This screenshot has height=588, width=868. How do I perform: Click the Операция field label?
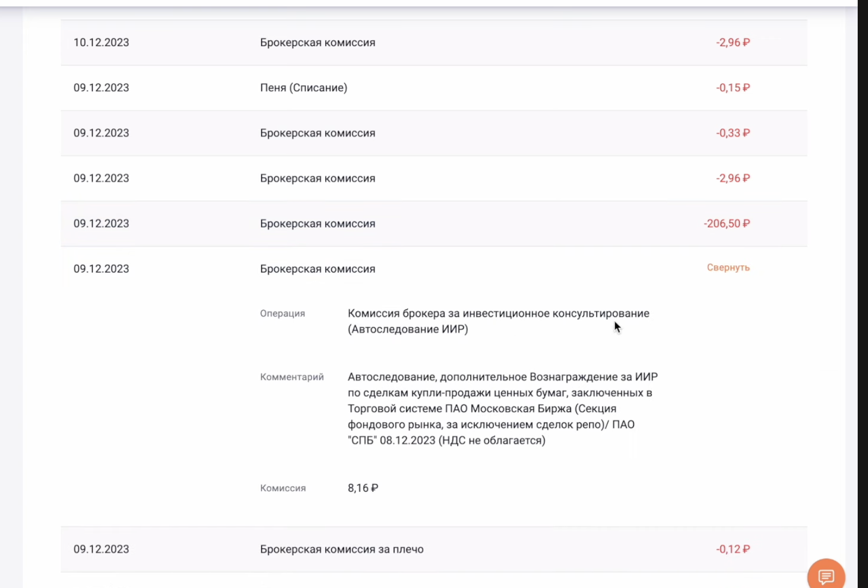pos(282,314)
